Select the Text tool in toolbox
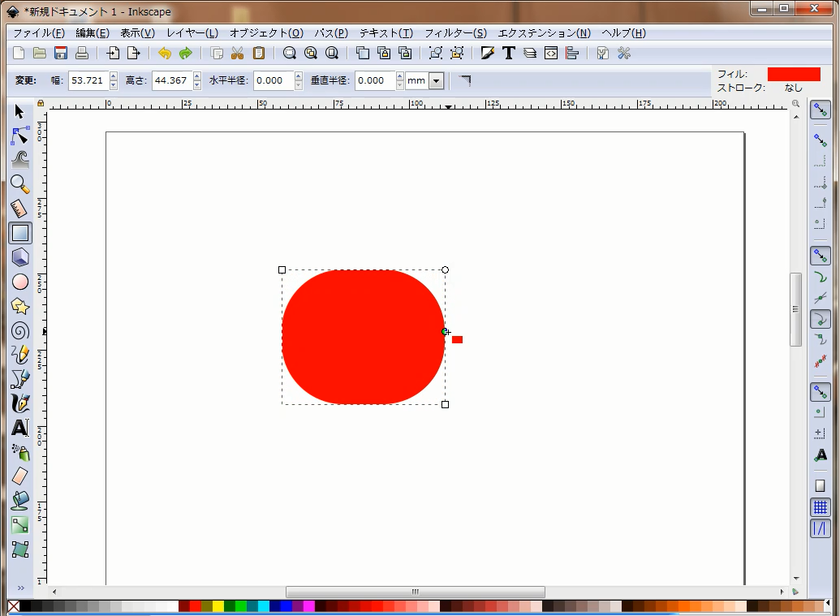The image size is (840, 616). pyautogui.click(x=20, y=428)
